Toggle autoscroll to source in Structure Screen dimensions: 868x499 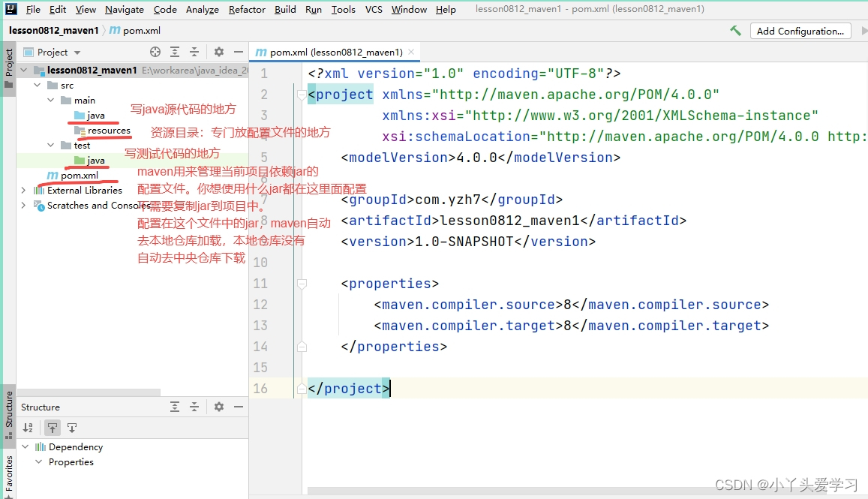(52, 428)
